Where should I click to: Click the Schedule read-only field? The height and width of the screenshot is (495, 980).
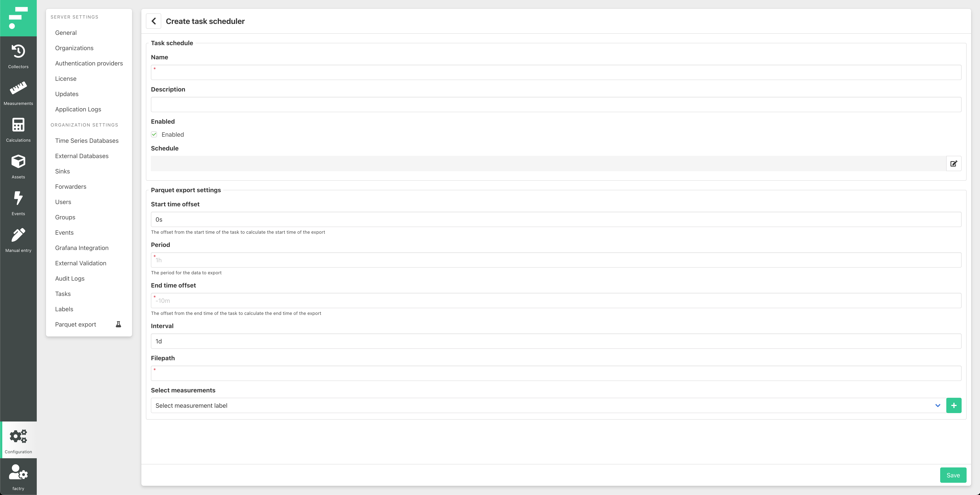(x=548, y=163)
